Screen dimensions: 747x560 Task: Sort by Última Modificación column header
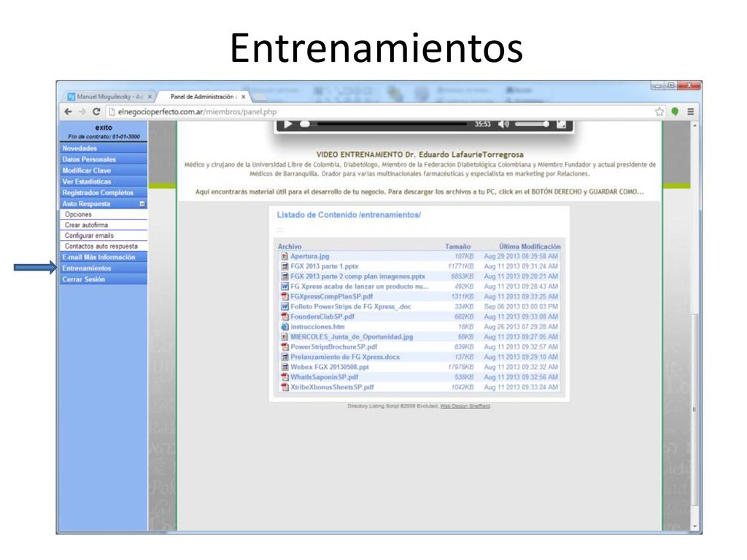[530, 246]
